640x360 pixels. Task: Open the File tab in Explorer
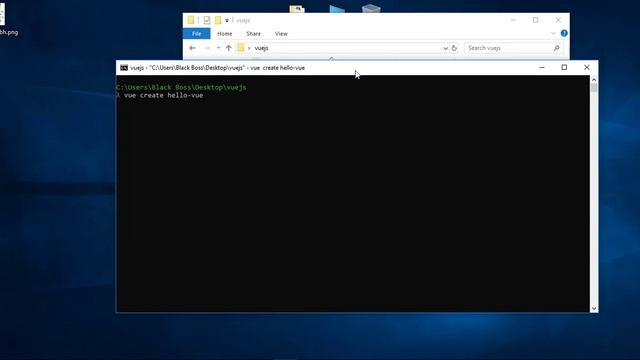click(x=196, y=34)
